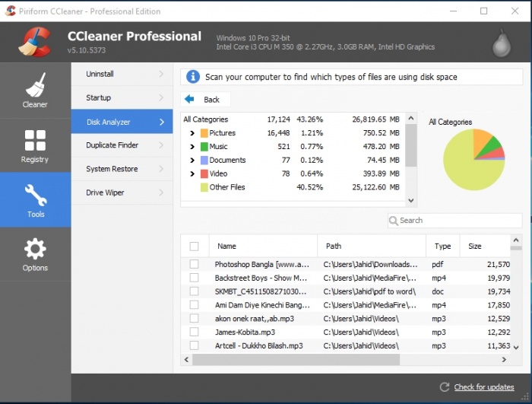
Task: Click the green Music color swatch
Action: point(204,146)
